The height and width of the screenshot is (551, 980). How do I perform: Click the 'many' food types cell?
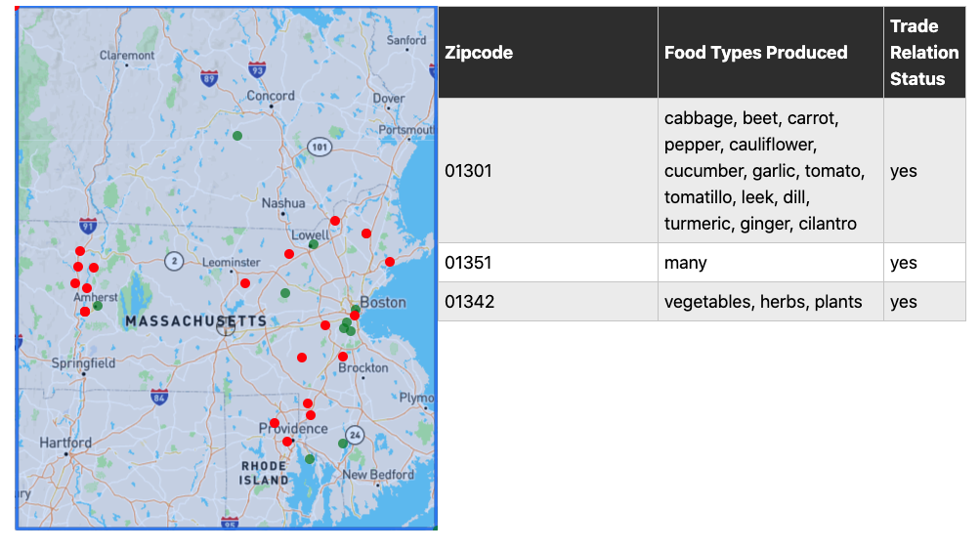(x=771, y=263)
